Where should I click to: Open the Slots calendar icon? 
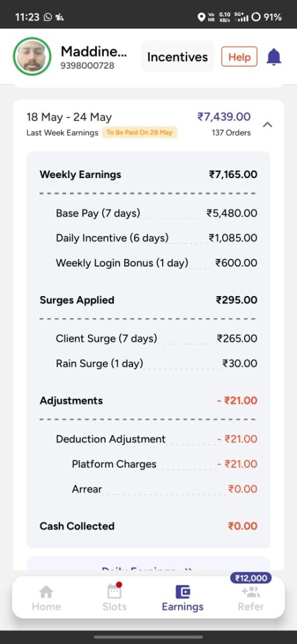pos(114,591)
